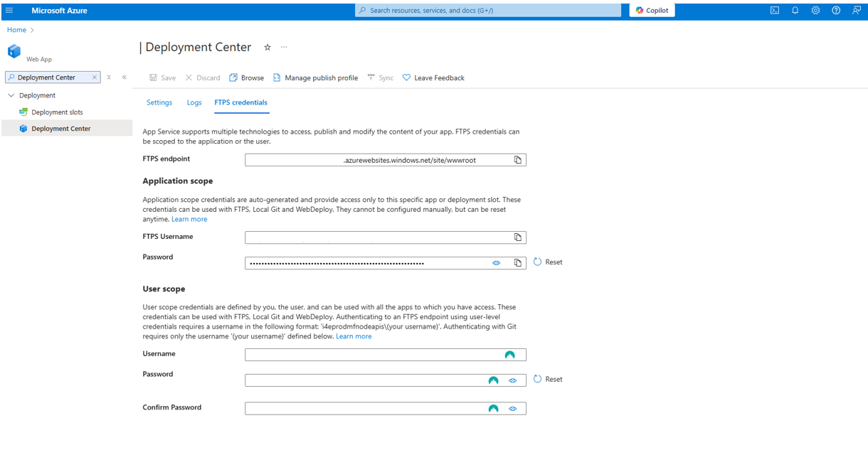The image size is (868, 455).
Task: Click the Discard toolbar button
Action: (x=203, y=77)
